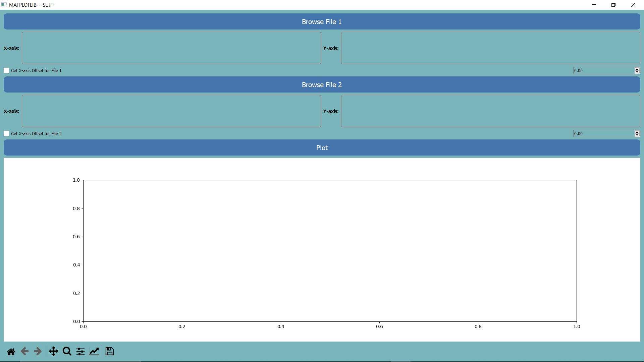The image size is (644, 362).
Task: Go back to previous plot view
Action: (x=24, y=351)
